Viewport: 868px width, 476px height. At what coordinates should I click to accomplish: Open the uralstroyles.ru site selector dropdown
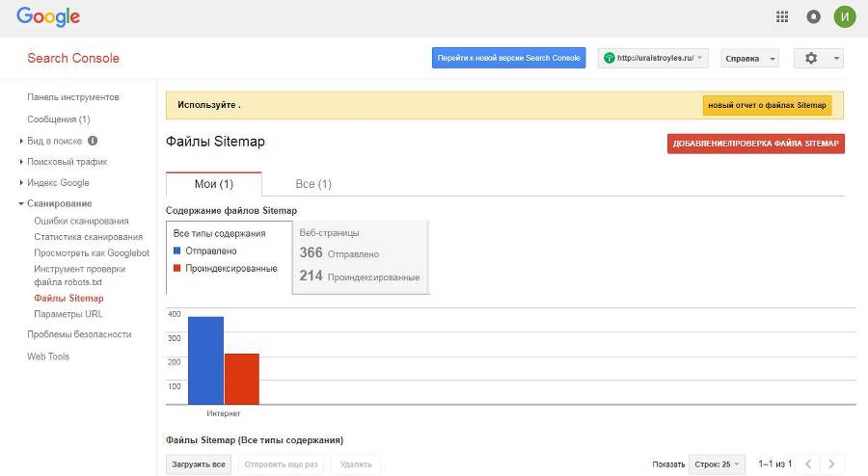pos(653,58)
